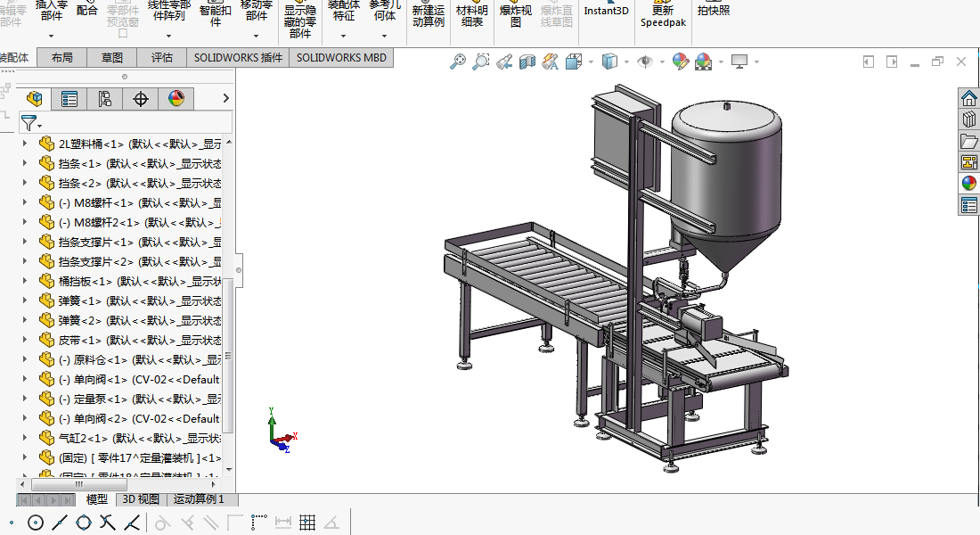Click the 材料明细表 button

[x=471, y=16]
